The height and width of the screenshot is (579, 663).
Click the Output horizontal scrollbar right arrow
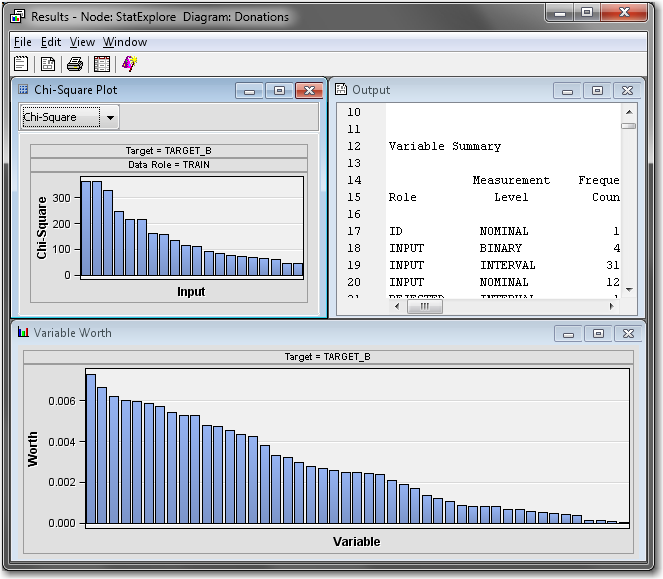(611, 307)
